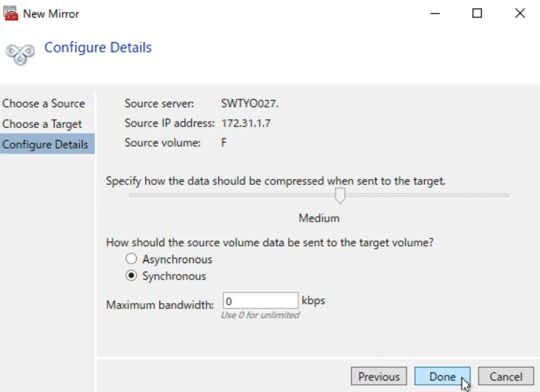Click the source server name SWTYO027.
Viewport: 540px width, 392px height.
[250, 103]
